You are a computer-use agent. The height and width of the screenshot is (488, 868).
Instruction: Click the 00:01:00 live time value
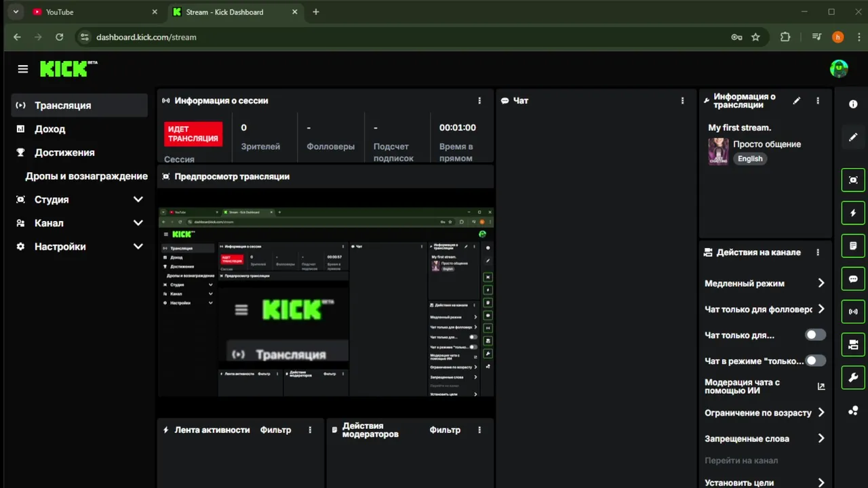pyautogui.click(x=458, y=127)
